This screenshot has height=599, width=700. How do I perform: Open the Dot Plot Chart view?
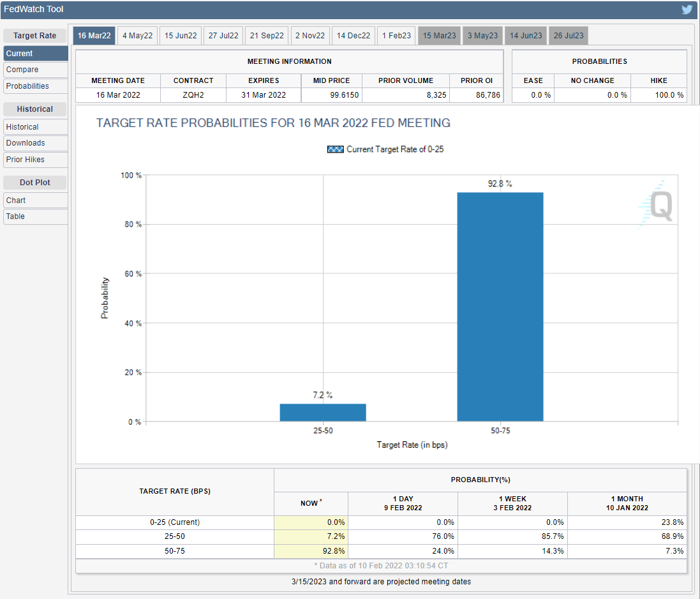pyautogui.click(x=35, y=201)
